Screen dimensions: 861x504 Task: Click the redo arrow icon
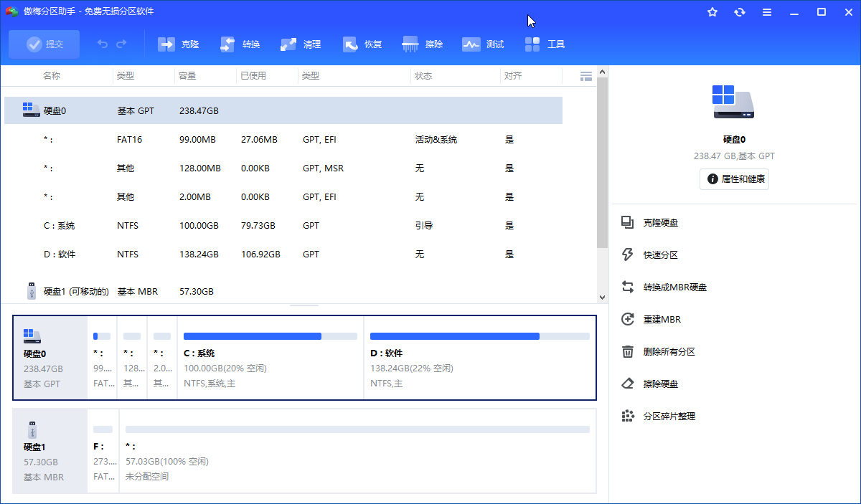[x=121, y=44]
